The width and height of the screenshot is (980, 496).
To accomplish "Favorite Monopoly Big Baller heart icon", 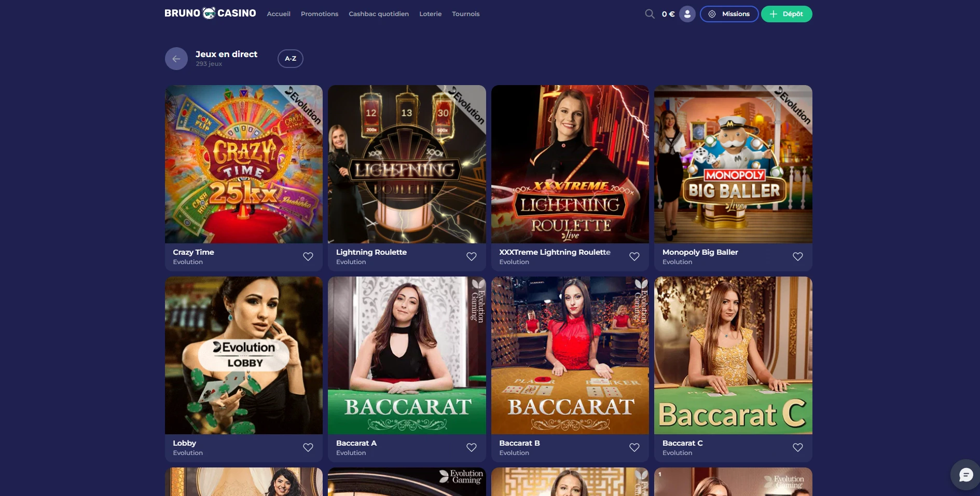I will tap(798, 256).
